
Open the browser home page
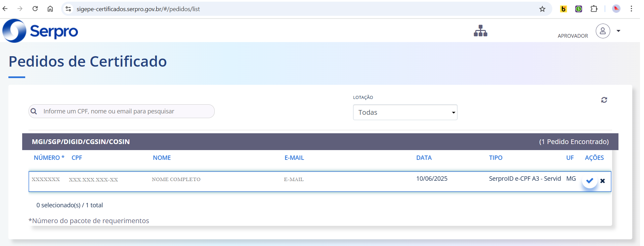click(50, 9)
